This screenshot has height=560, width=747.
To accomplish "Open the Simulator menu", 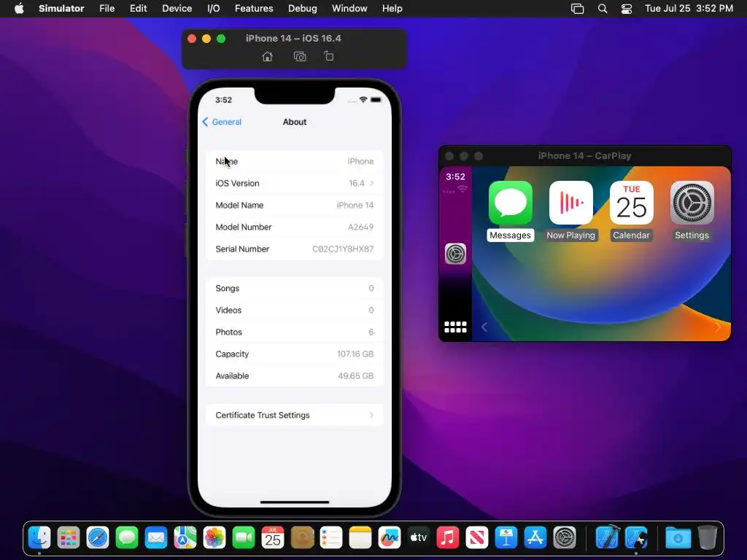I will pyautogui.click(x=61, y=9).
